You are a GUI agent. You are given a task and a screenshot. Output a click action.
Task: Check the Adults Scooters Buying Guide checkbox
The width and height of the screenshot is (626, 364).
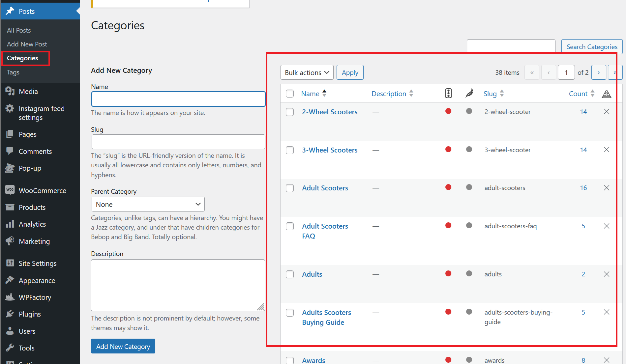point(290,313)
